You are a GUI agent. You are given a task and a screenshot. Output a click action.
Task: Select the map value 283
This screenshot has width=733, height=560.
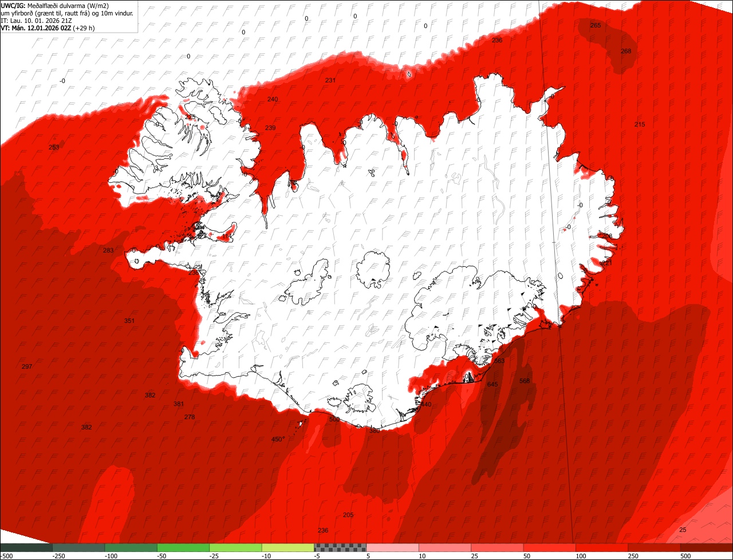click(x=108, y=250)
